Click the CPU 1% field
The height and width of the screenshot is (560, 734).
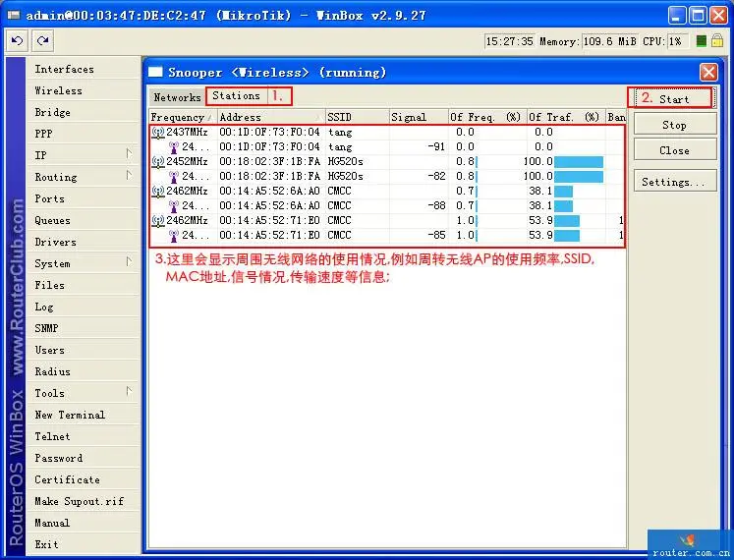tap(677, 41)
